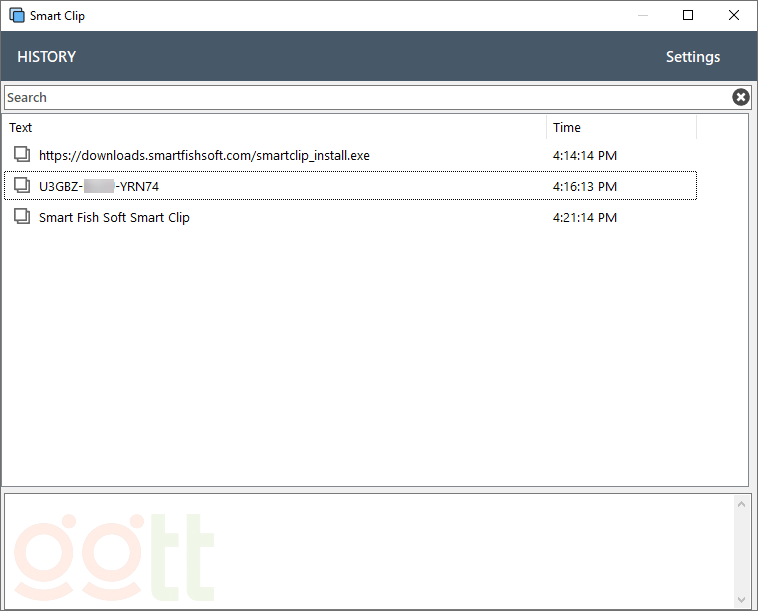
Task: Click the 4:14:14 PM timestamp cell
Action: tap(584, 155)
